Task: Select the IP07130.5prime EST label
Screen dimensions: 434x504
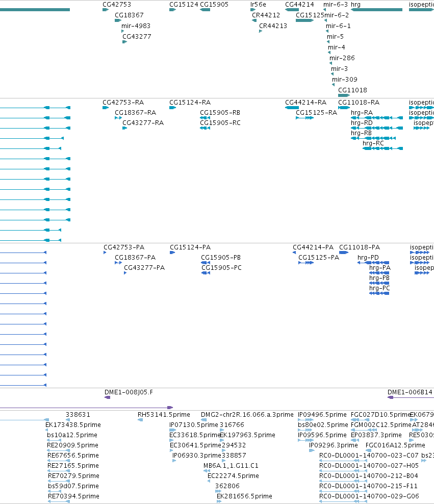Action: tap(194, 425)
